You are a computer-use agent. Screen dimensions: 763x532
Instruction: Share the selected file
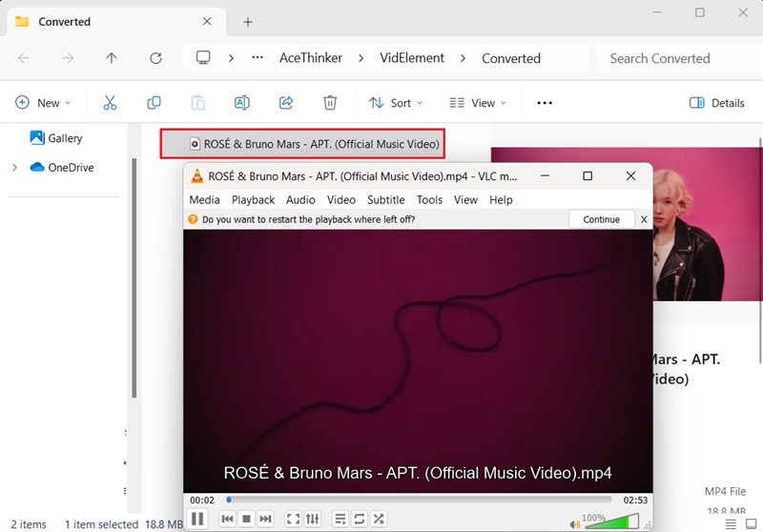tap(286, 103)
